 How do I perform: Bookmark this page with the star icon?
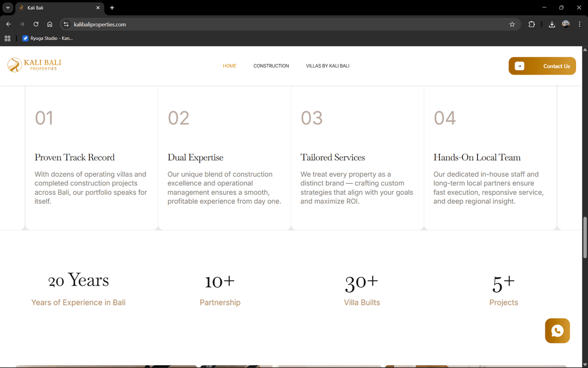pos(512,24)
